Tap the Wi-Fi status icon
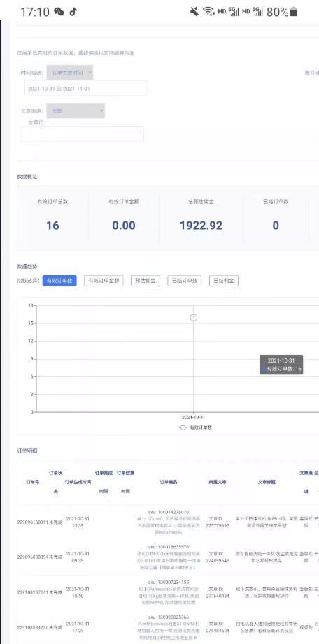 [x=209, y=11]
